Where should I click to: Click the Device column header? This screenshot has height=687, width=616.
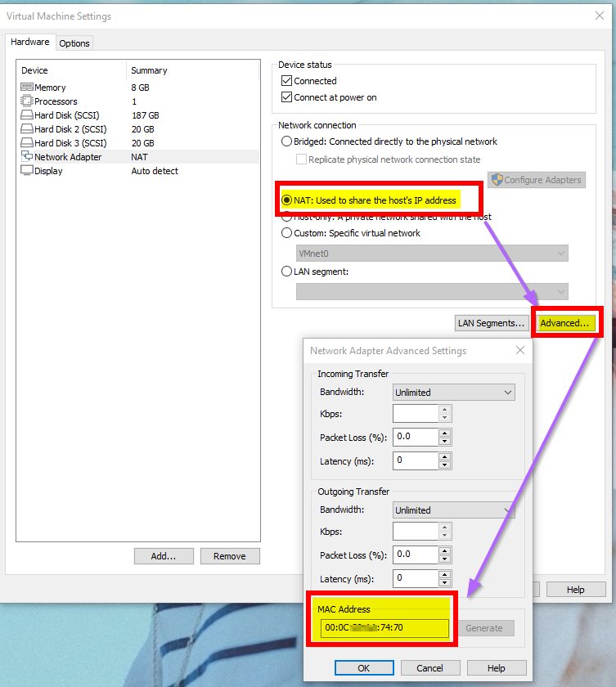pos(34,70)
